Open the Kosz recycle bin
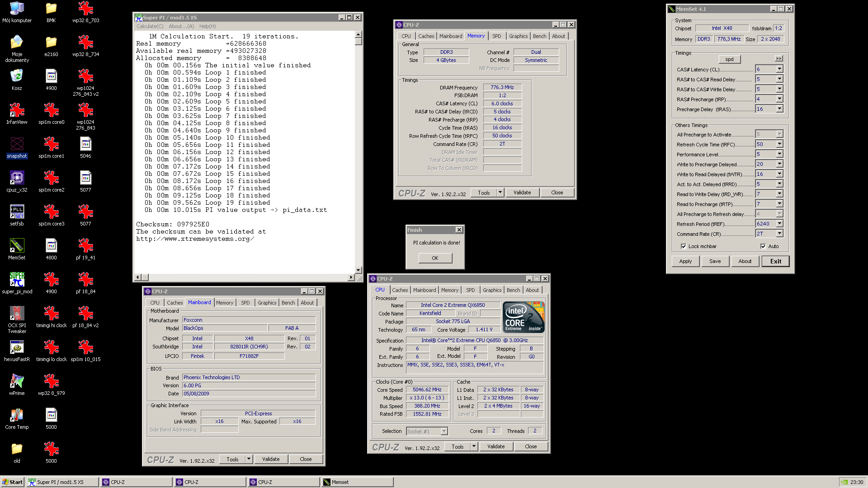The height and width of the screenshot is (488, 868). pyautogui.click(x=17, y=80)
